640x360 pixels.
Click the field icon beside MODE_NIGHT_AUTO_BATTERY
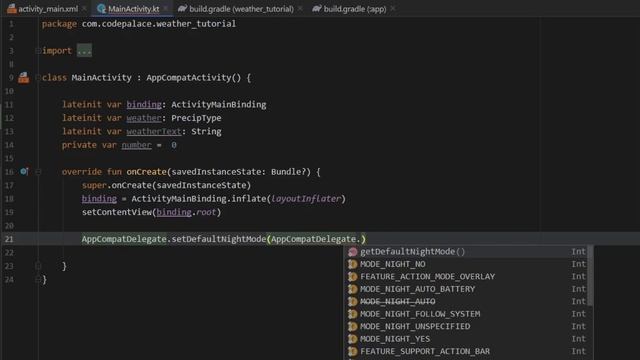point(353,289)
